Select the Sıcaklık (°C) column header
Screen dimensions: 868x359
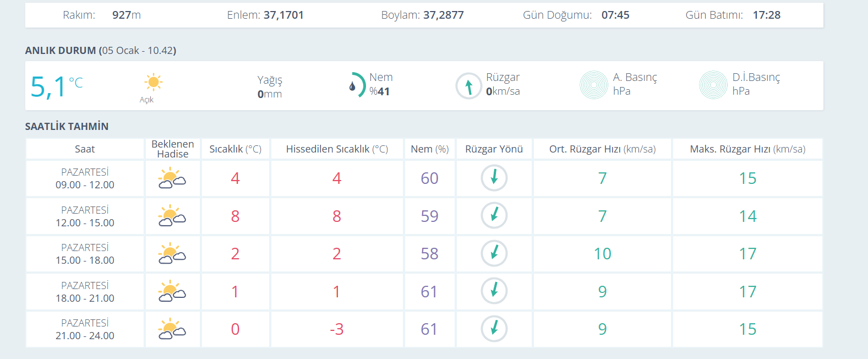[235, 149]
